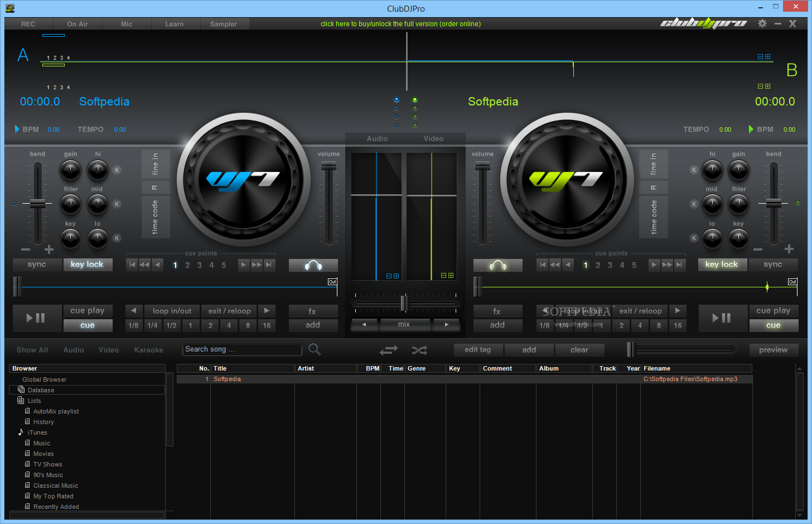Sort by BPM column header
The image size is (812, 524).
pyautogui.click(x=369, y=368)
